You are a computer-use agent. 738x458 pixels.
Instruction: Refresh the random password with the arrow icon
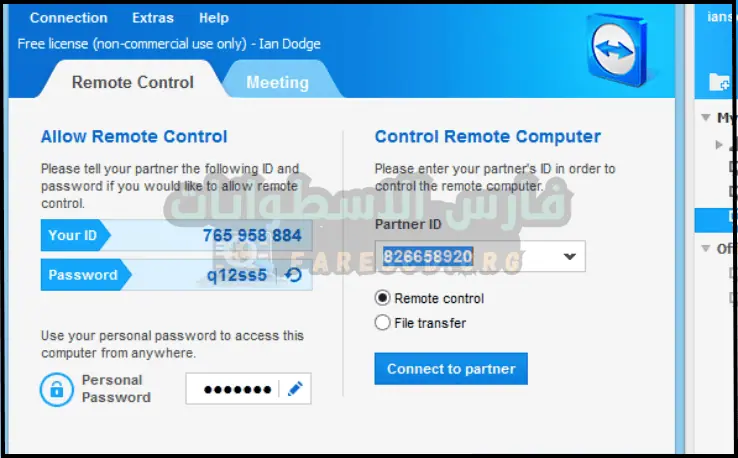tap(293, 275)
